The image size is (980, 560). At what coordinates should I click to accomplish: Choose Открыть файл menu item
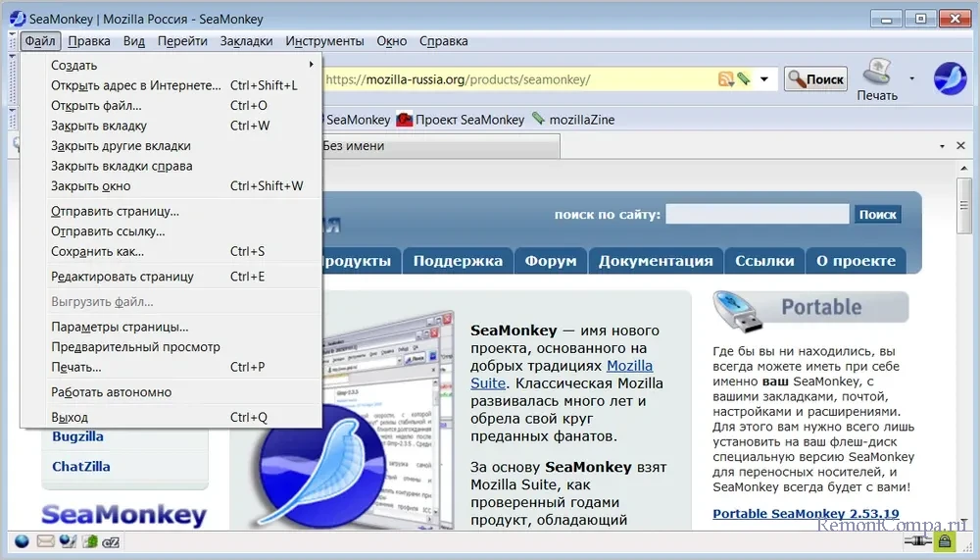point(171,105)
